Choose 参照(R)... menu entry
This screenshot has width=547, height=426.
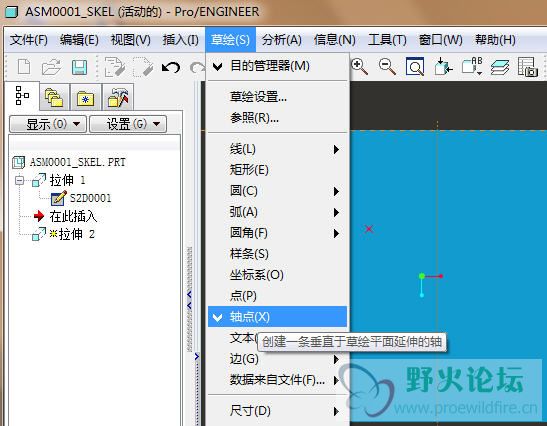click(278, 118)
